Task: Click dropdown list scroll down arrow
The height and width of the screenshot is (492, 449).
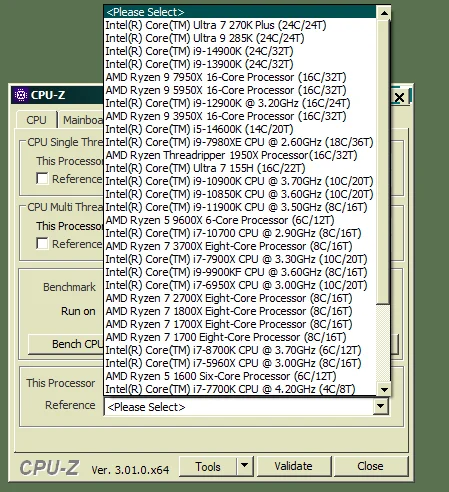Action: (x=384, y=389)
